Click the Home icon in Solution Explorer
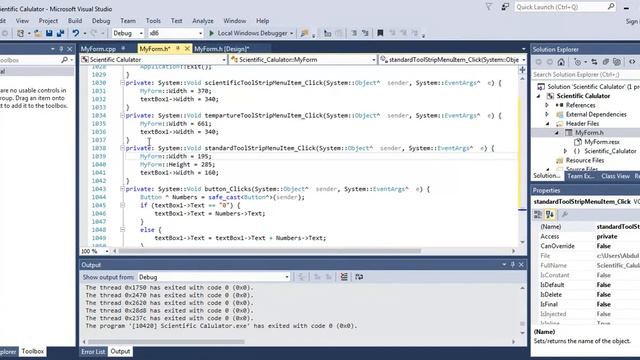Image resolution: width=640 pixels, height=360 pixels. 561,62
